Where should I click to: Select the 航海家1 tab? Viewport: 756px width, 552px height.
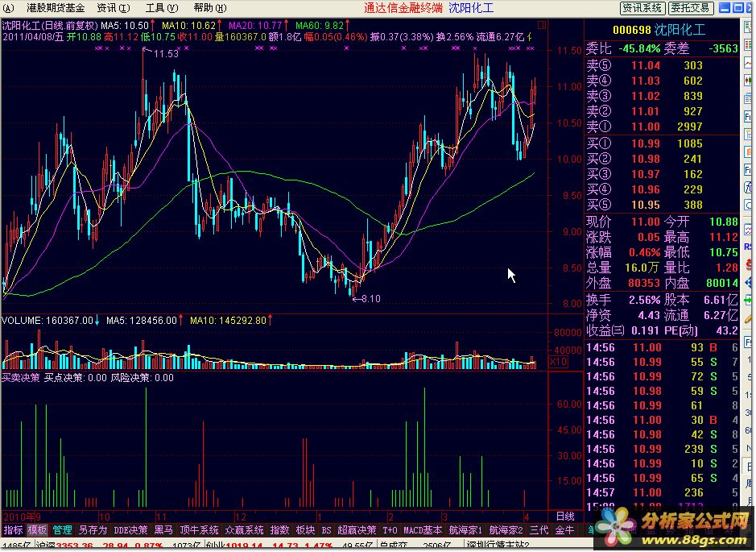click(465, 530)
